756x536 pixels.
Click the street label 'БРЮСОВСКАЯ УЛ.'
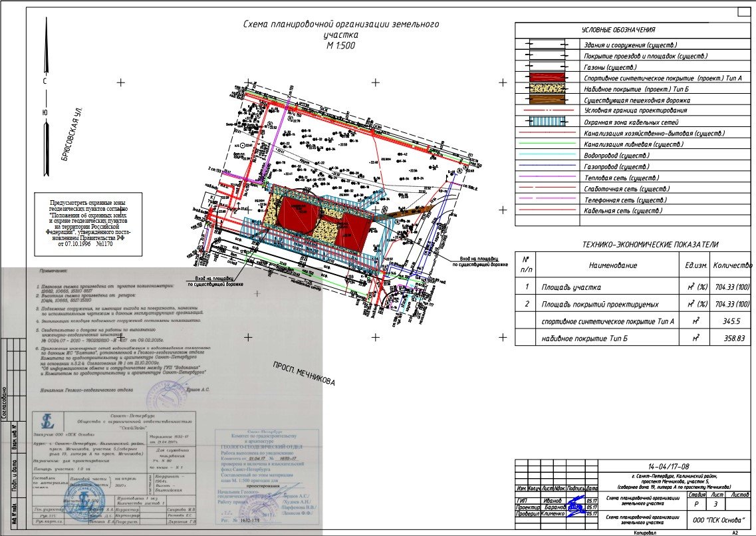72,135
